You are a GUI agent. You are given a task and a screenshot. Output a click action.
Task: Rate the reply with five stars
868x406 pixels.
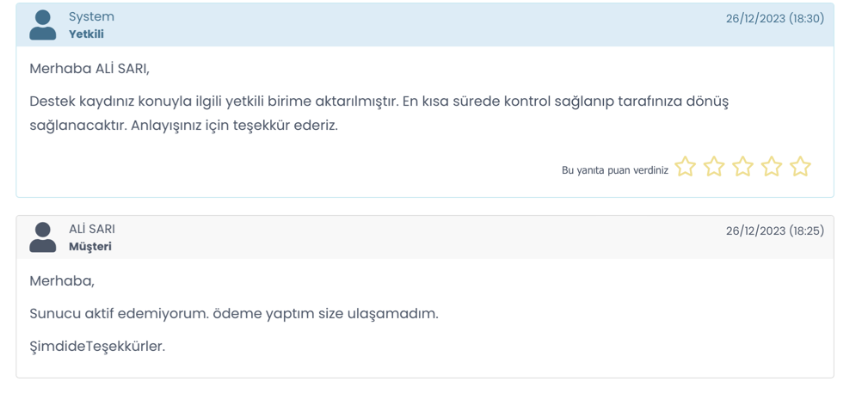800,166
